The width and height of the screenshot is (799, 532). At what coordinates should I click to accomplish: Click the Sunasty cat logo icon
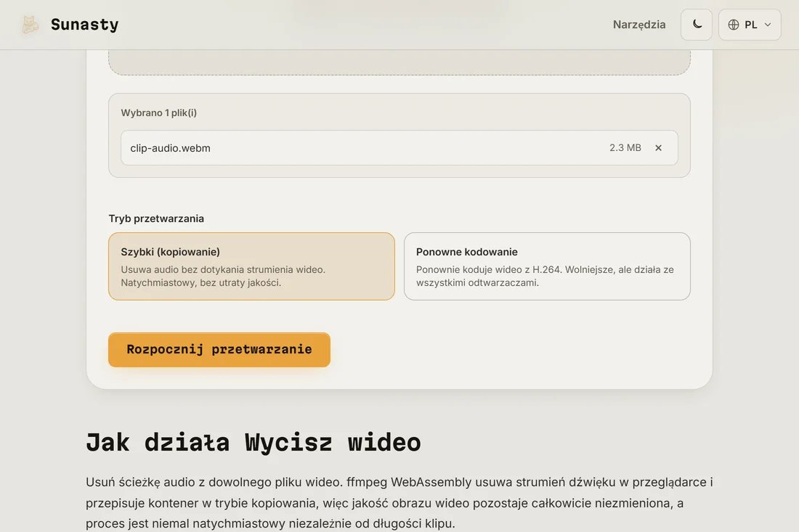(30, 25)
